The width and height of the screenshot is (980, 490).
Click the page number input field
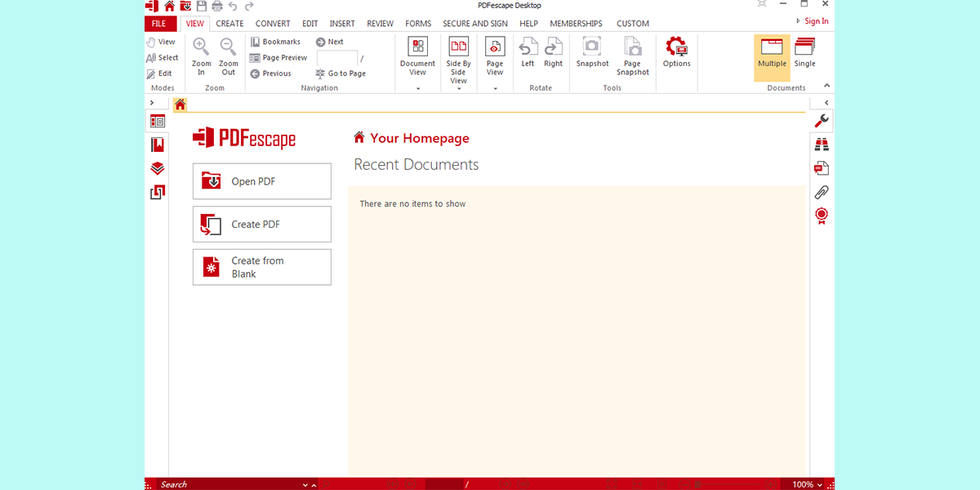point(336,58)
